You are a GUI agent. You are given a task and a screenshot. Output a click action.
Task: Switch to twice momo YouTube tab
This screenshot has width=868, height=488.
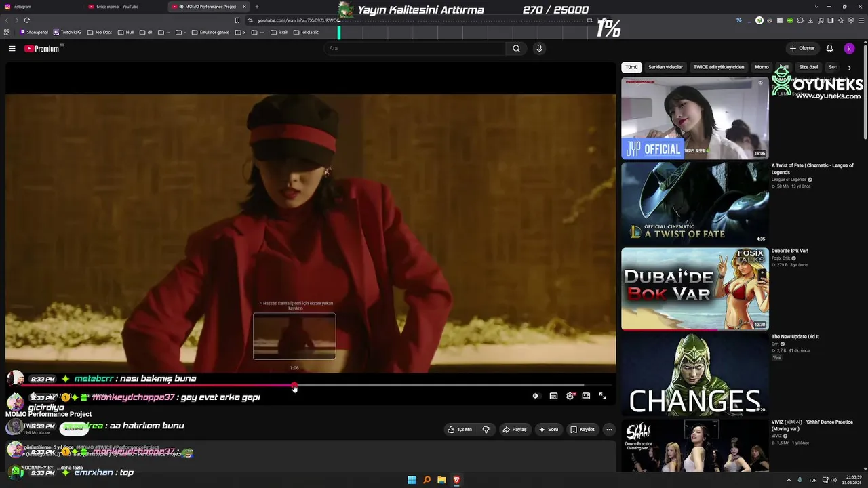(125, 7)
